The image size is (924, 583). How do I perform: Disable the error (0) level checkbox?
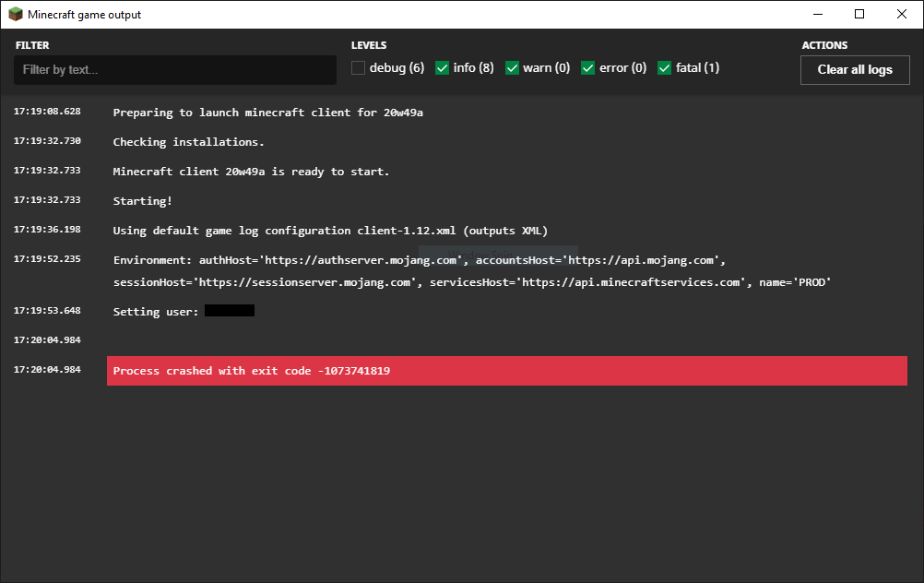[x=587, y=67]
